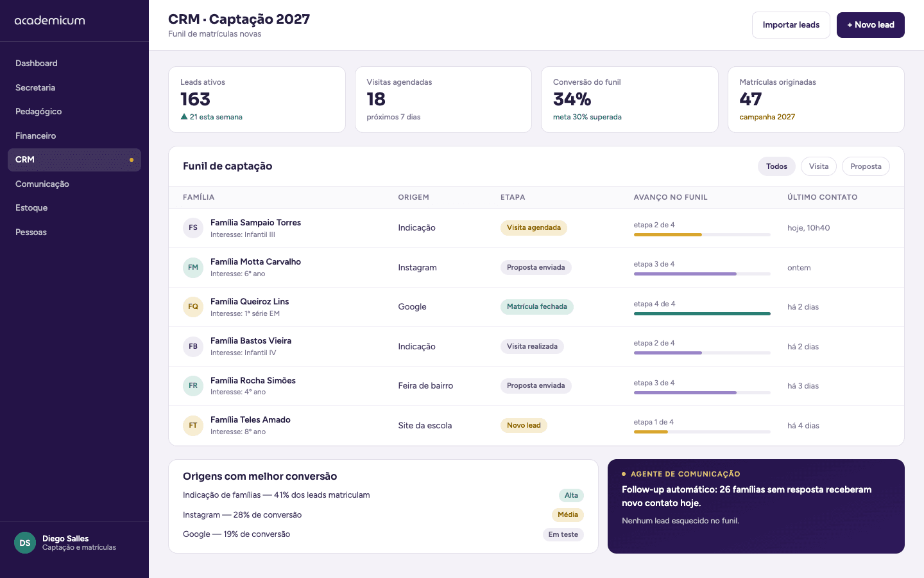This screenshot has width=924, height=578.
Task: Open Diego Salles profile name
Action: [x=65, y=539]
